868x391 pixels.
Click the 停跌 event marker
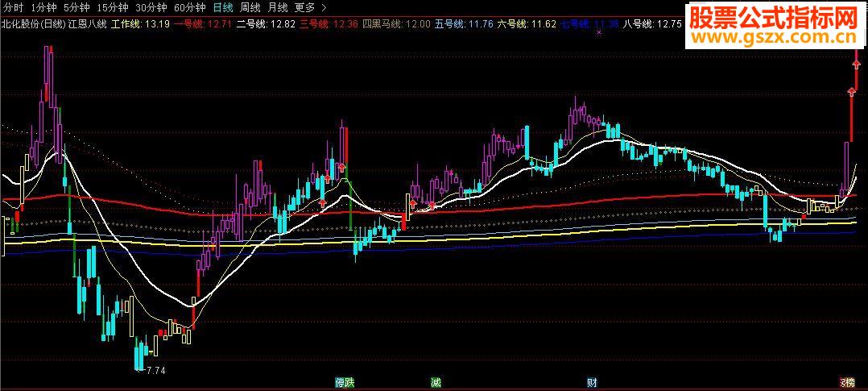click(x=345, y=382)
